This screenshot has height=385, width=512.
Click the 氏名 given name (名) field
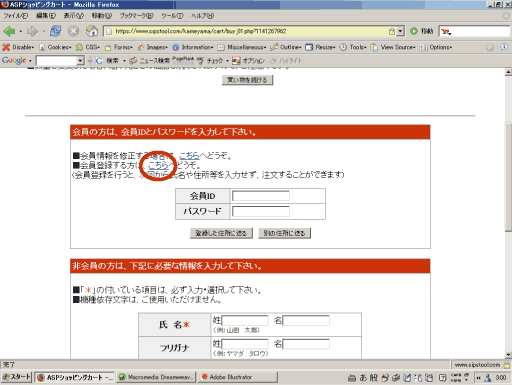[306, 321]
